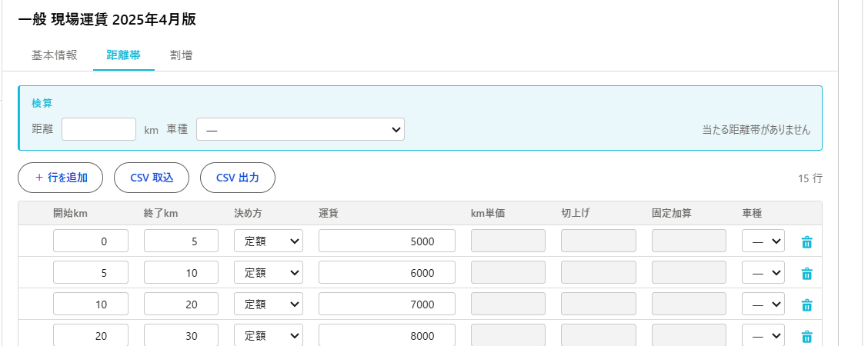Click the 車種 column header
The image size is (868, 346).
(753, 213)
